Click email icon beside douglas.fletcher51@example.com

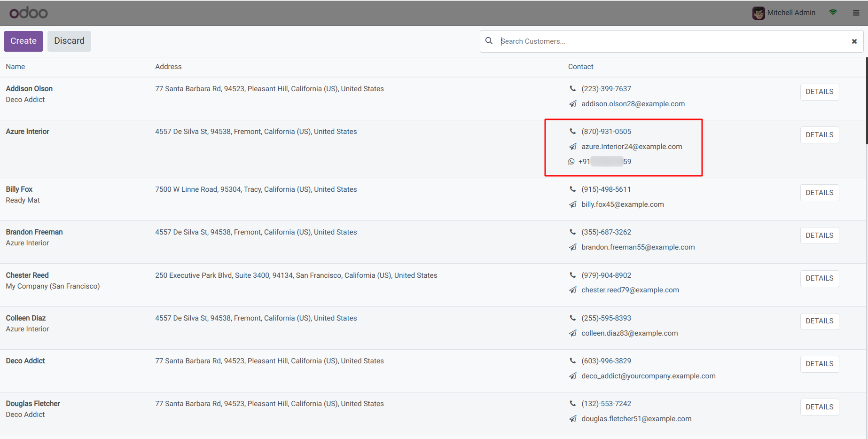(572, 419)
